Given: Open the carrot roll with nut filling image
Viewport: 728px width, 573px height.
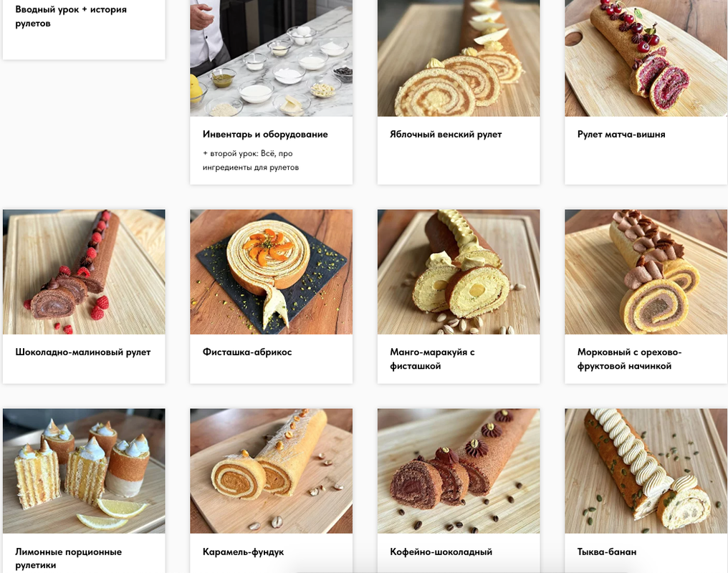Looking at the screenshot, I should 646,272.
